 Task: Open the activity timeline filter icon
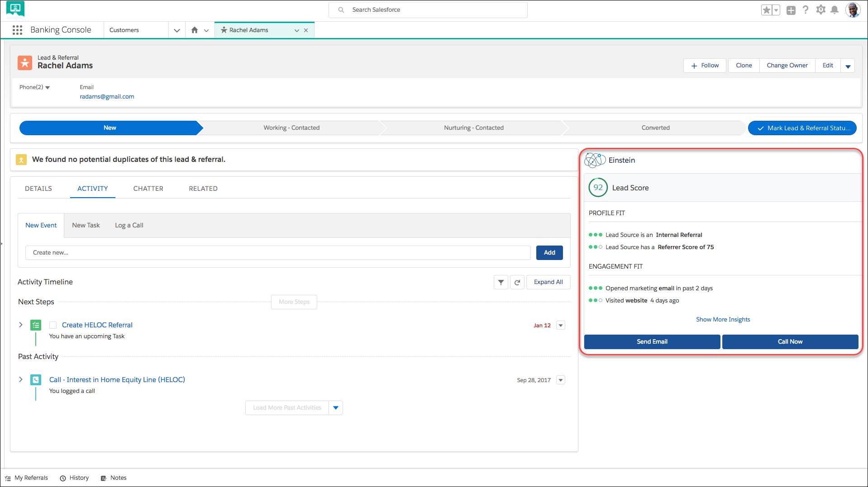501,282
